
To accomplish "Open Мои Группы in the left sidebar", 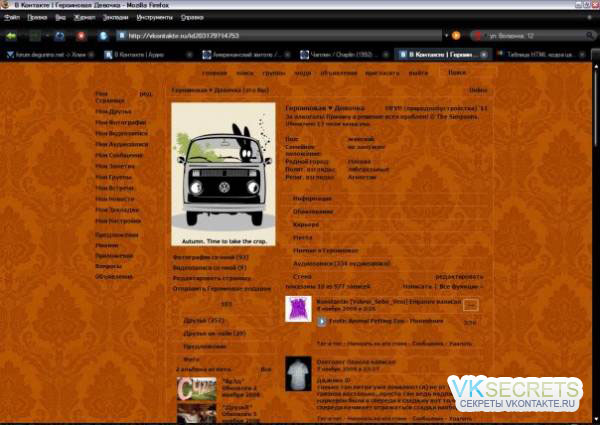I will [114, 177].
